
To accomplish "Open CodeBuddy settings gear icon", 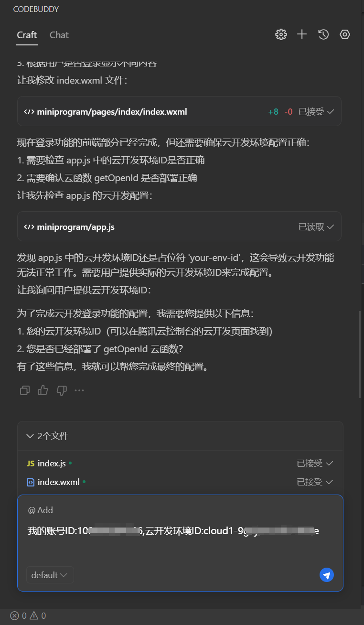I will click(x=281, y=34).
